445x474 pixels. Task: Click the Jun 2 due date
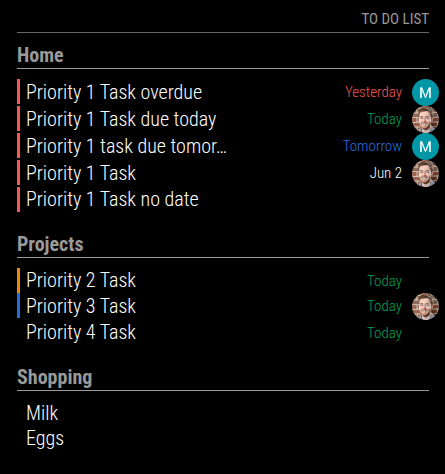click(386, 173)
